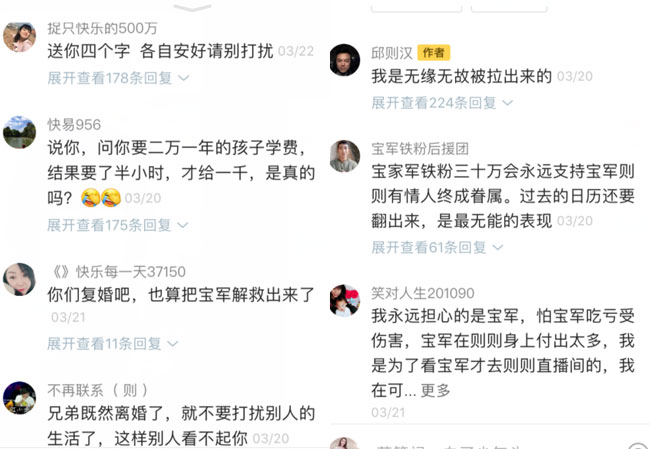This screenshot has height=449, width=650.
Task: Expand the 61 replies thread
Action: pyautogui.click(x=437, y=248)
